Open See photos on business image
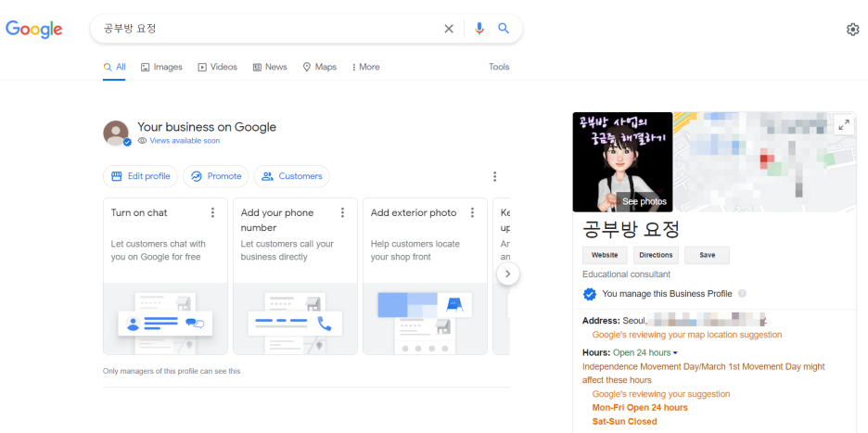This screenshot has width=868, height=433. click(x=645, y=201)
